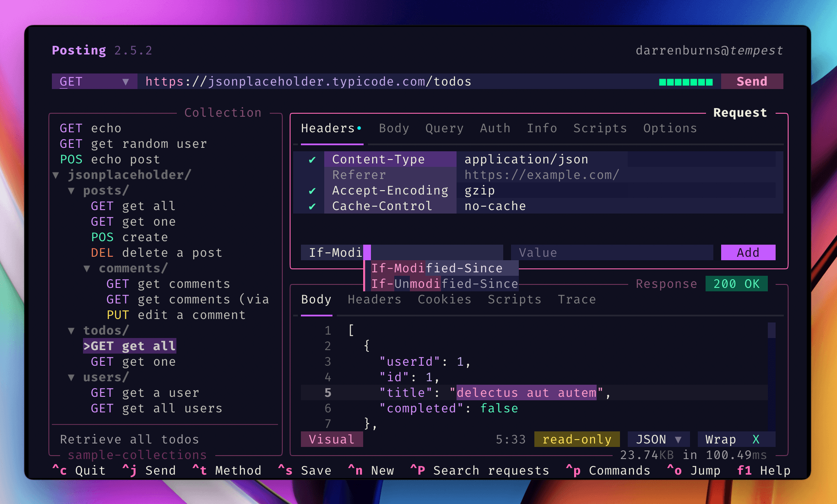Click the Add header button
Screen dimensions: 837x504
(748, 252)
